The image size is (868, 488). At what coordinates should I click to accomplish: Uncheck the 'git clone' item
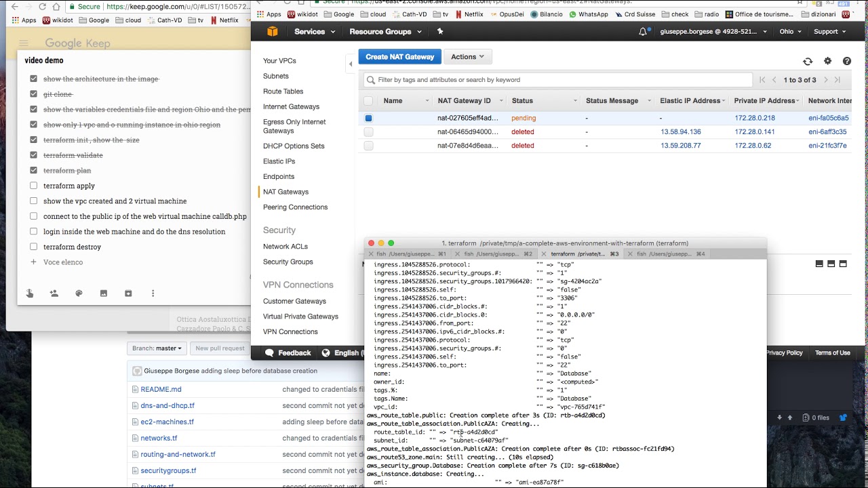34,94
